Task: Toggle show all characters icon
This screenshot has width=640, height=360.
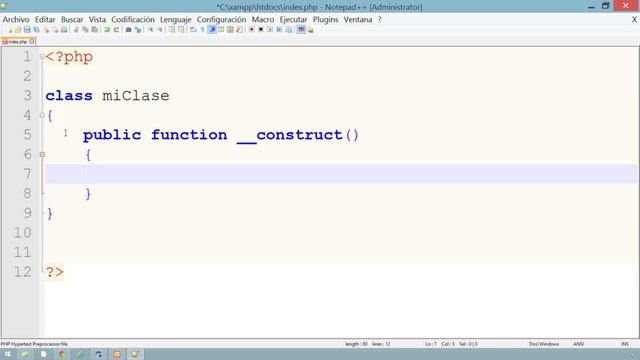Action: (202, 30)
